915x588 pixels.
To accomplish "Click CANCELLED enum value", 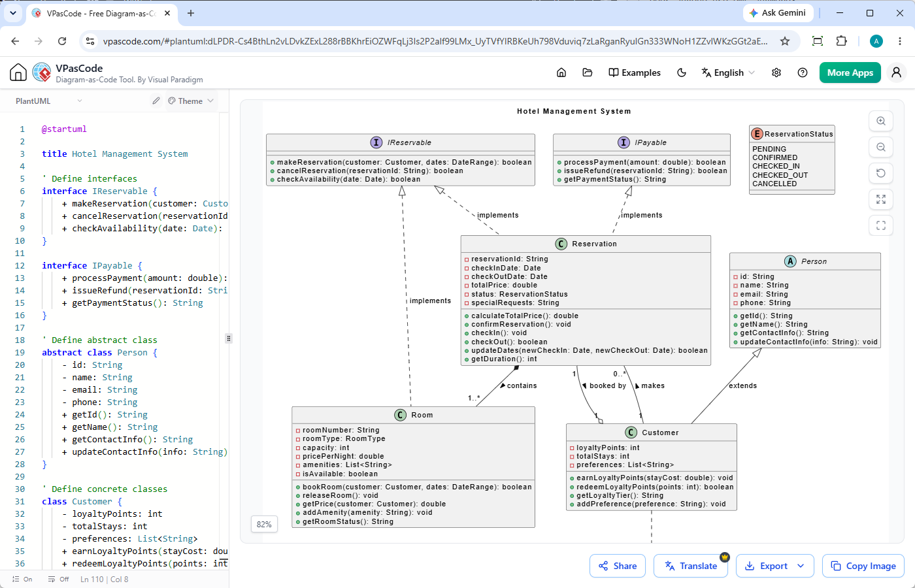I will (x=774, y=184).
